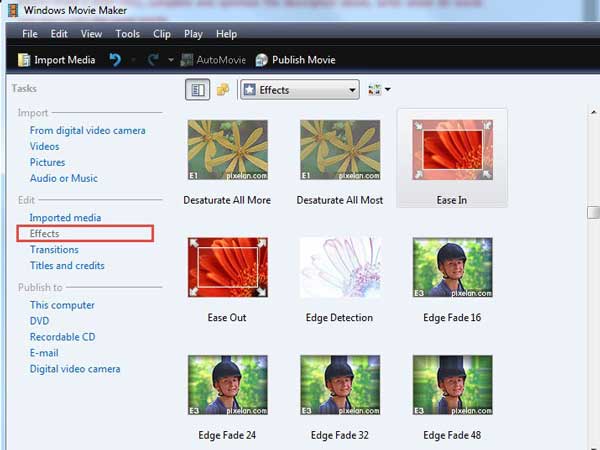Viewport: 600px width, 450px height.
Task: Open the Clip menu
Action: 161,34
